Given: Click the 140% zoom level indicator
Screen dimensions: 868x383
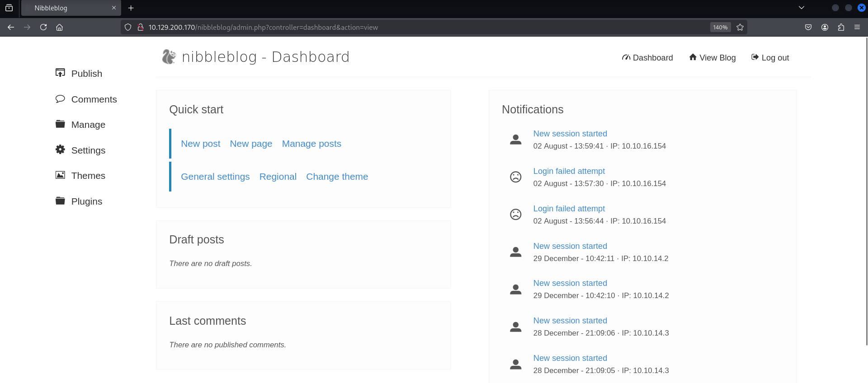Looking at the screenshot, I should pyautogui.click(x=720, y=27).
